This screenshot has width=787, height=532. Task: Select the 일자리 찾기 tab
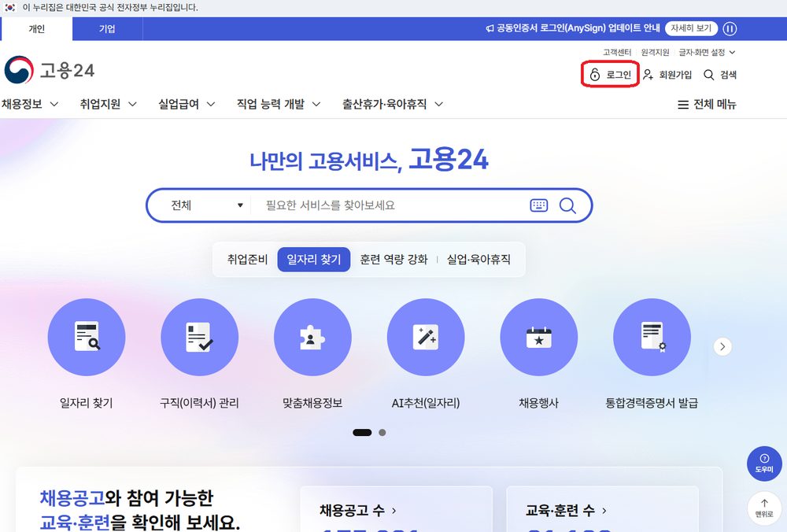tap(314, 260)
